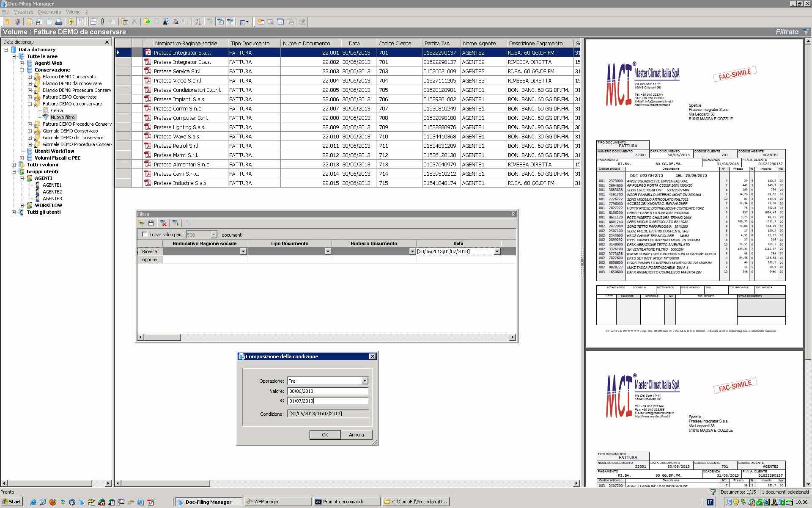Expand the WORKFLOW tree node
The width and height of the screenshot is (812, 508).
[22, 205]
